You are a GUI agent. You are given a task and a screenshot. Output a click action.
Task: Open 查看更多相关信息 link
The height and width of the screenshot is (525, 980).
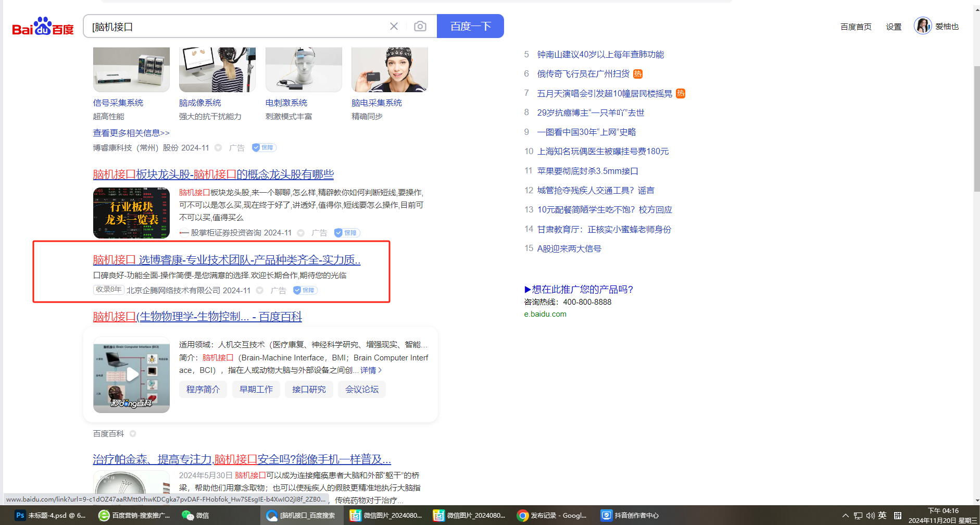[131, 133]
